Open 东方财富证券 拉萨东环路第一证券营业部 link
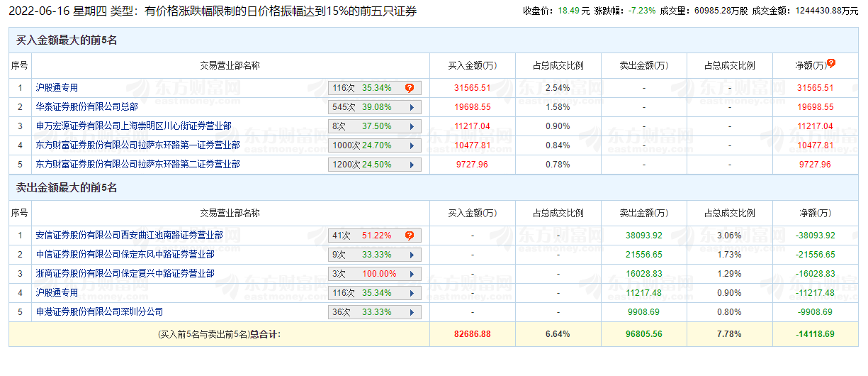868x376 pixels. (137, 145)
